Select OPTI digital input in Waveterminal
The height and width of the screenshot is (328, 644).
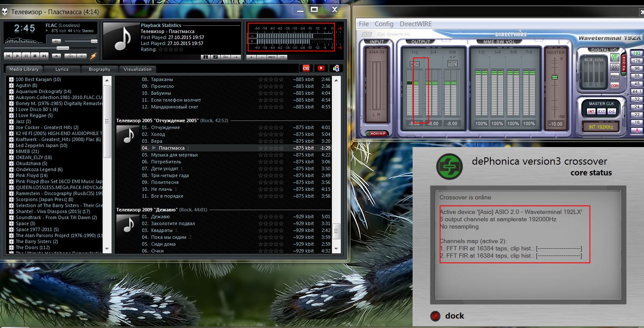[x=615, y=57]
